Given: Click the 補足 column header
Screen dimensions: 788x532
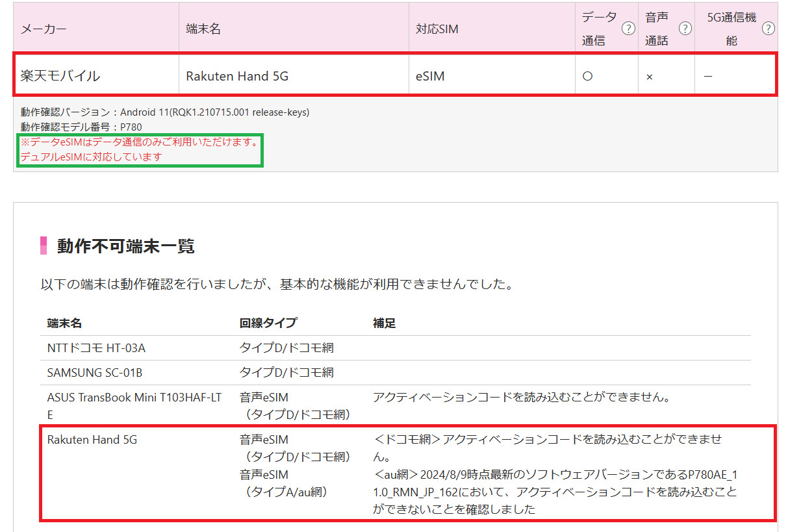Looking at the screenshot, I should click(384, 323).
